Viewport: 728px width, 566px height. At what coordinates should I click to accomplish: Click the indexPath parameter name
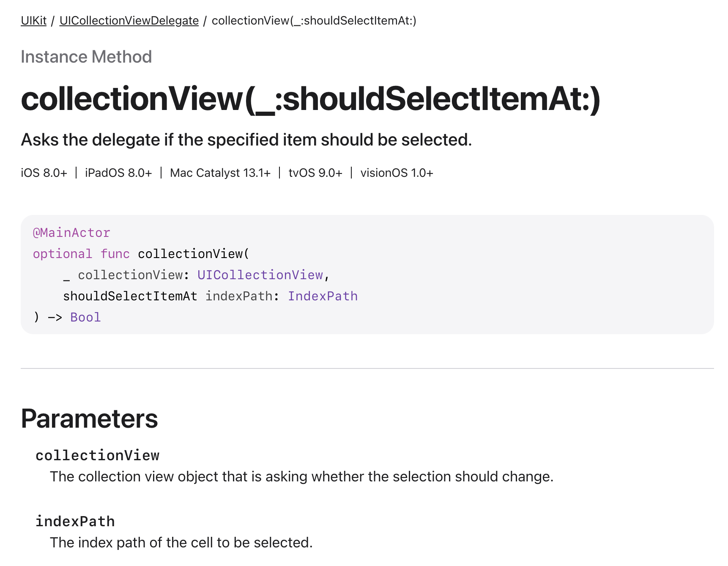pos(75,522)
